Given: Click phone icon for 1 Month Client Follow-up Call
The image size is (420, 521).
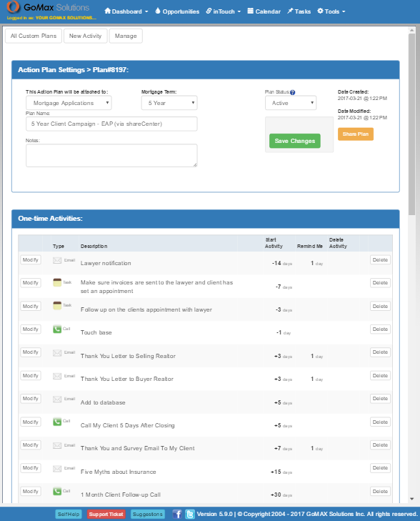Looking at the screenshot, I should pos(57,491).
